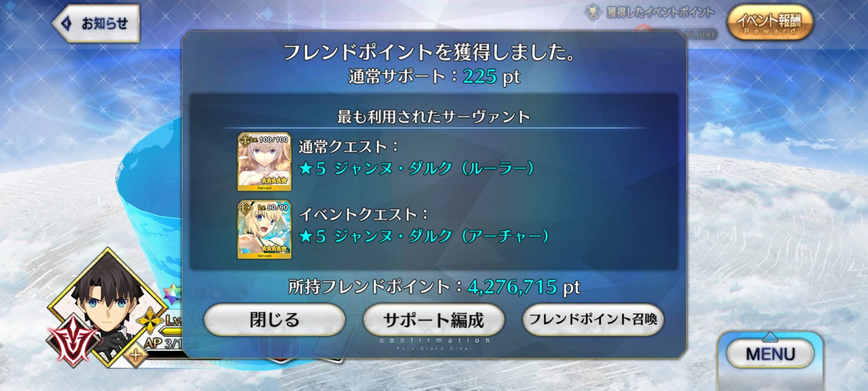Open フレンドポイント召喚 summon
This screenshot has height=391, width=868.
(x=593, y=320)
